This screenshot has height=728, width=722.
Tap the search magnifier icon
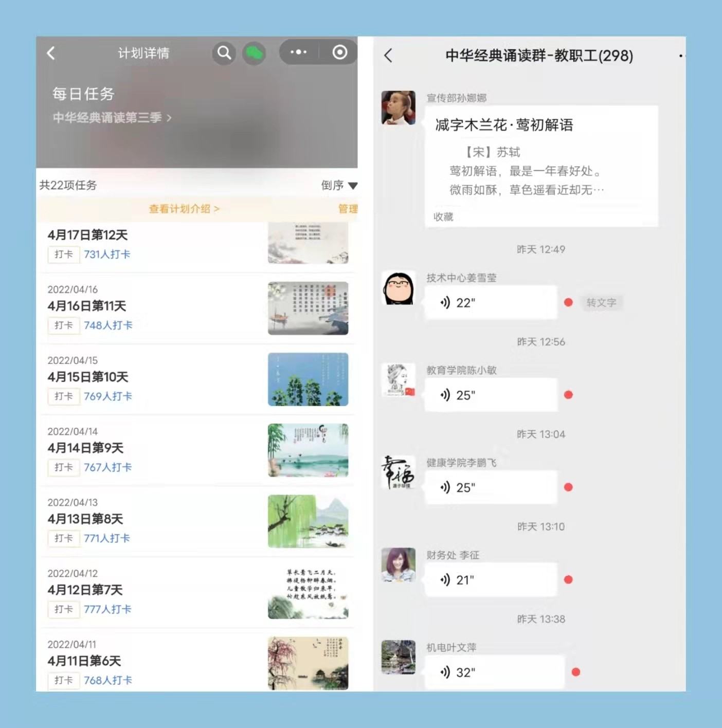click(x=224, y=53)
